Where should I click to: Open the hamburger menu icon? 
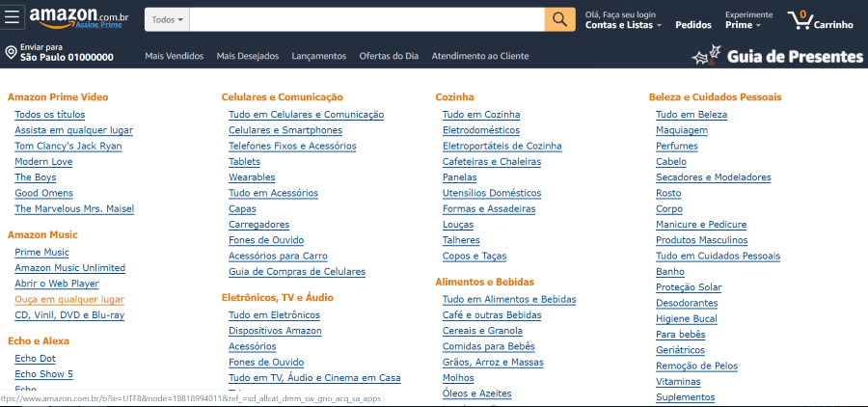(x=12, y=17)
